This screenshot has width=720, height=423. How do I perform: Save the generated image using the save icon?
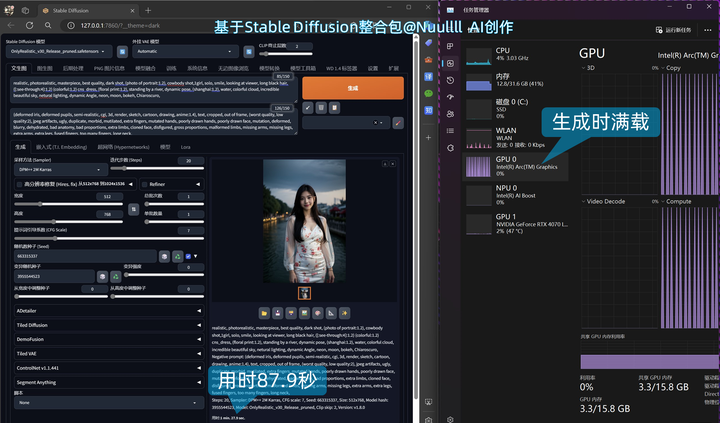(x=277, y=313)
